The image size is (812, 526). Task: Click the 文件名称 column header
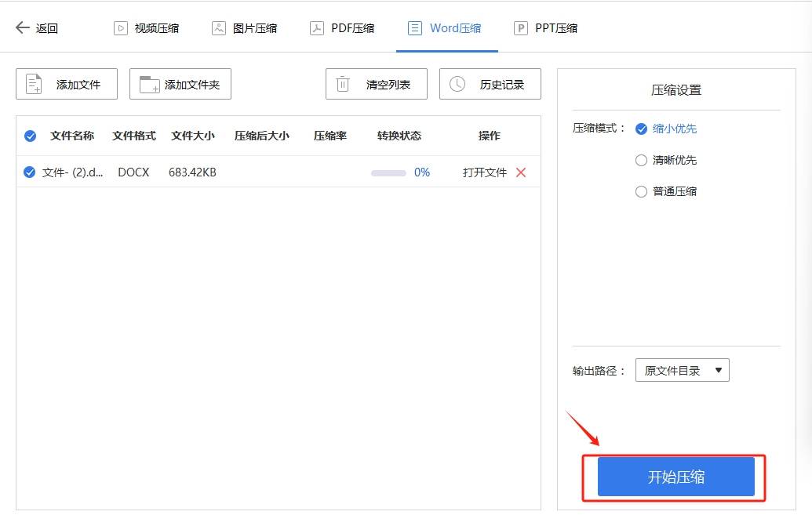72,136
